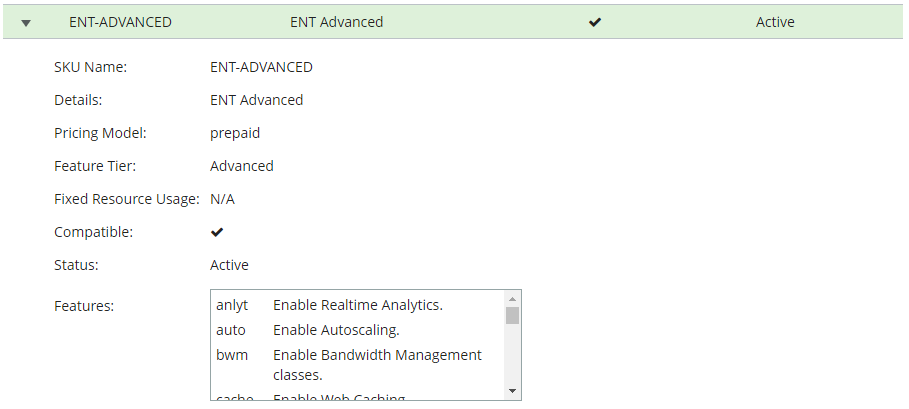This screenshot has width=909, height=409.
Task: Select the auto feature entry
Action: (230, 330)
